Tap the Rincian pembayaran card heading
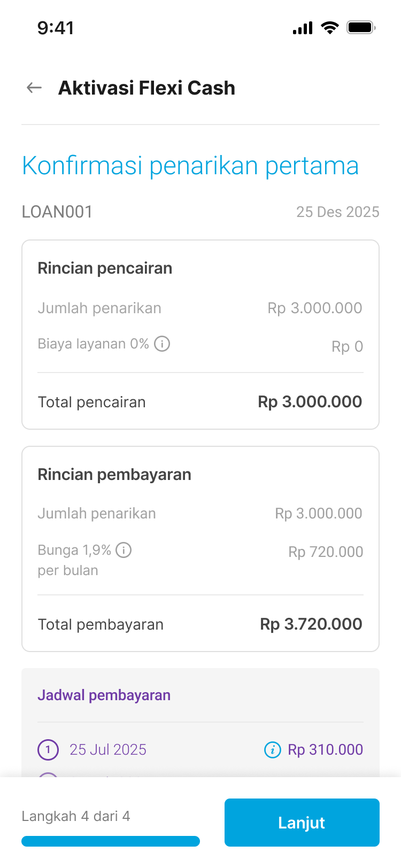The width and height of the screenshot is (401, 868). [114, 475]
